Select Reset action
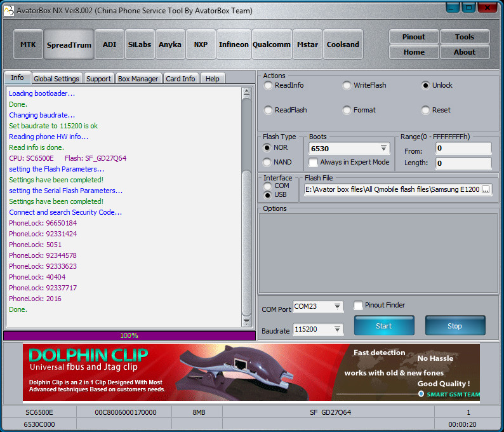Viewport: 504px width, 432px height. 436,110
